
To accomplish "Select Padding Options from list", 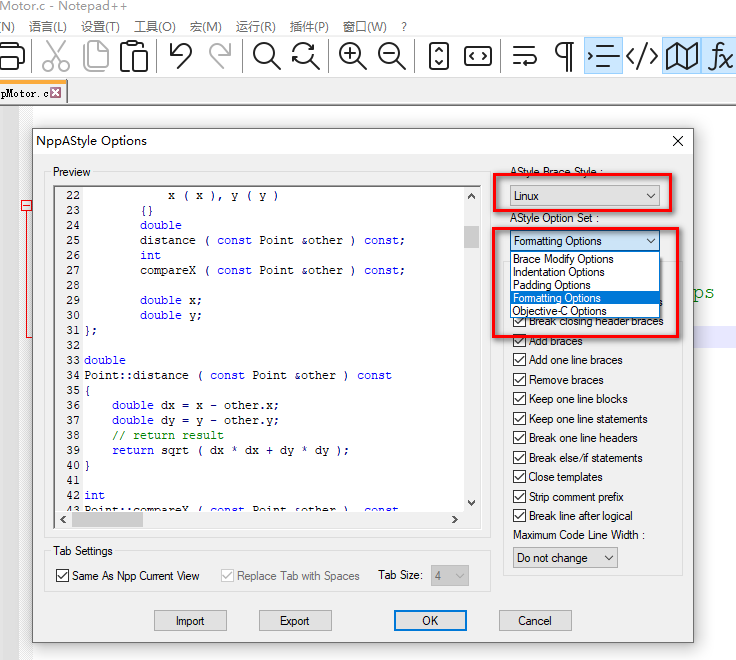I will click(x=585, y=285).
